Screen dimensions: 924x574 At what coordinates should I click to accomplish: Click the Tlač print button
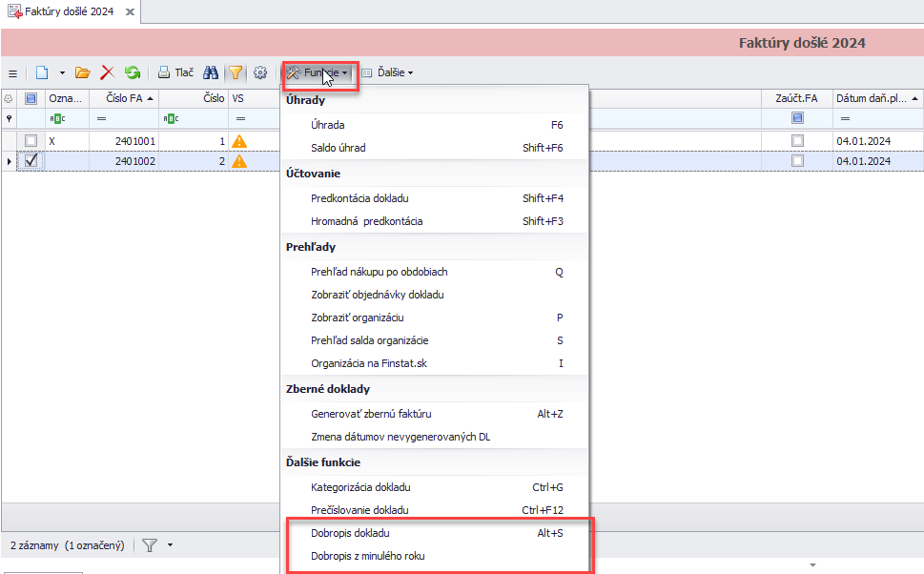click(x=175, y=72)
